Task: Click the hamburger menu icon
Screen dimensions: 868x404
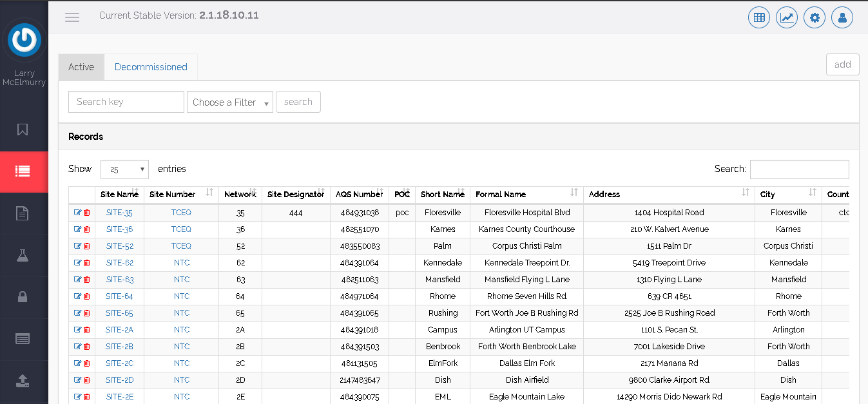Action: tap(72, 17)
